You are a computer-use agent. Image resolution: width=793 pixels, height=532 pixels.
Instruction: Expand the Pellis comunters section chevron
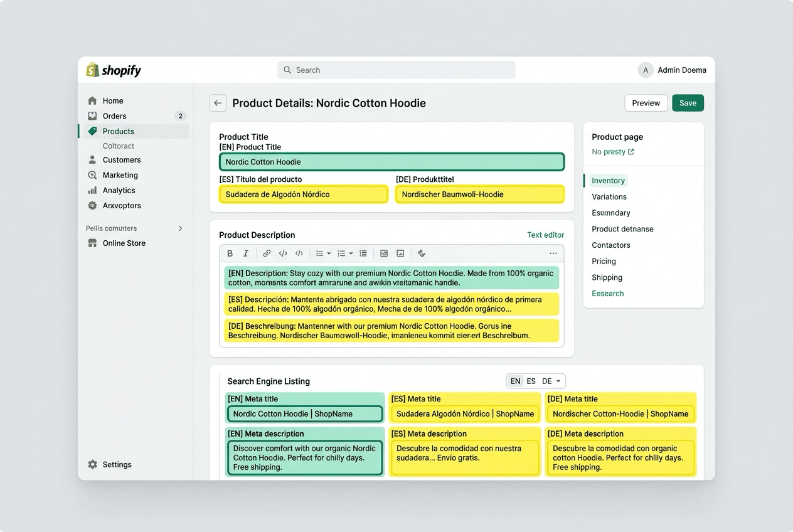(x=181, y=228)
